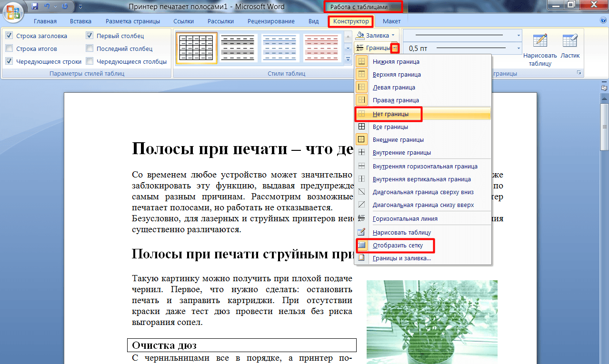609x364 pixels.
Task: Open Customize Quick Access Toolbar dropdown
Action: coord(80,7)
